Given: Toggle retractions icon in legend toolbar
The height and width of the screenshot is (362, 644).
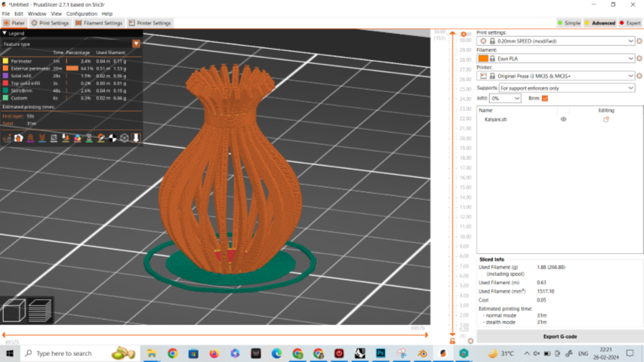Looking at the screenshot, I should tap(30, 138).
